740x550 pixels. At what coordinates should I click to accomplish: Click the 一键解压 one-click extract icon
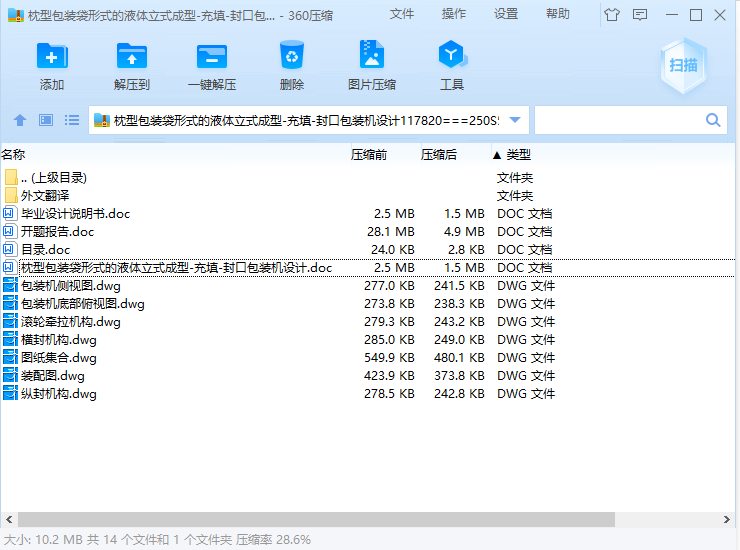212,56
